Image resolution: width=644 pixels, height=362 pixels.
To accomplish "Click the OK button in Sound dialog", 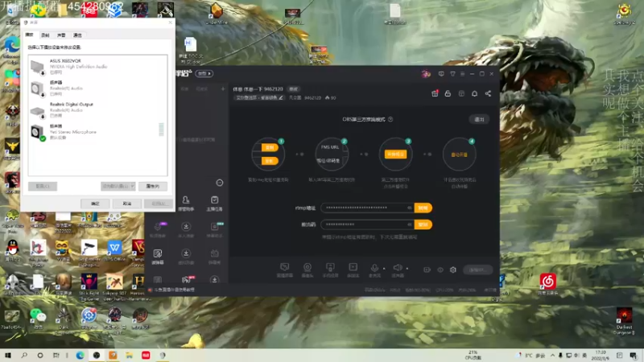I will (95, 204).
